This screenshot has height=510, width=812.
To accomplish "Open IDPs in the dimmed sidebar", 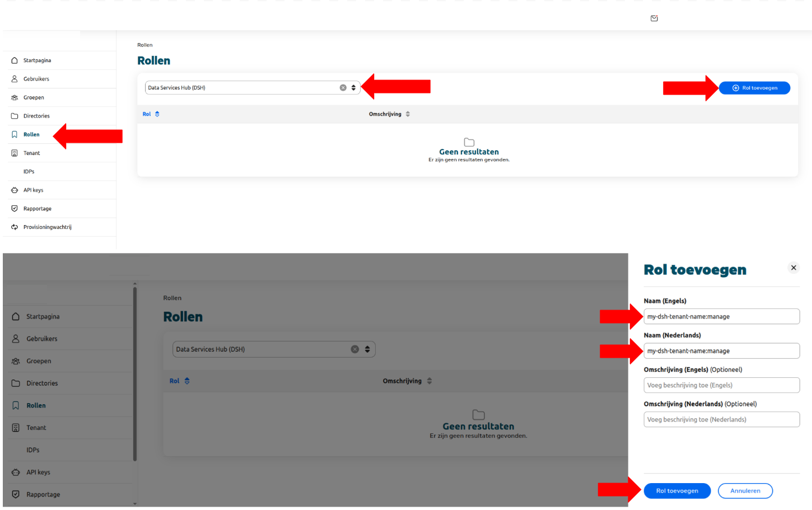I will pyautogui.click(x=33, y=450).
